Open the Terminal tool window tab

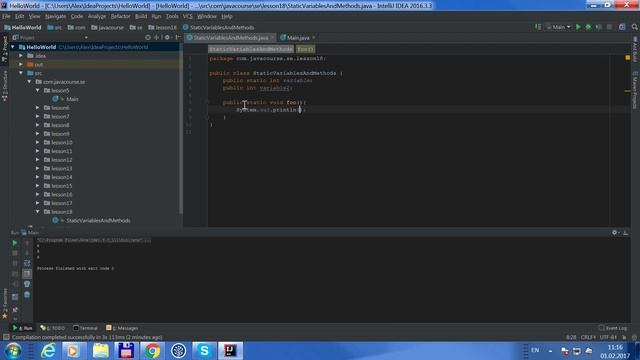click(85, 328)
